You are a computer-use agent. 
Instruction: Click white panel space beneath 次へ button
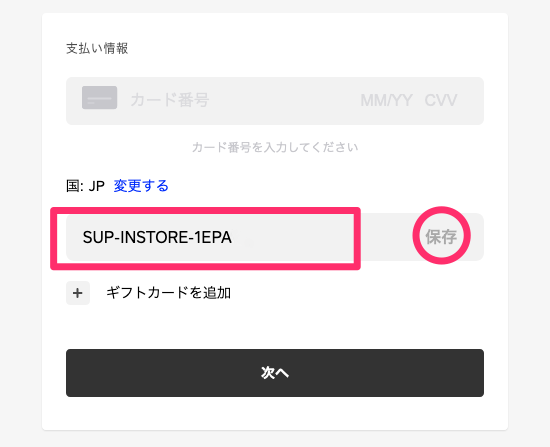click(x=275, y=413)
